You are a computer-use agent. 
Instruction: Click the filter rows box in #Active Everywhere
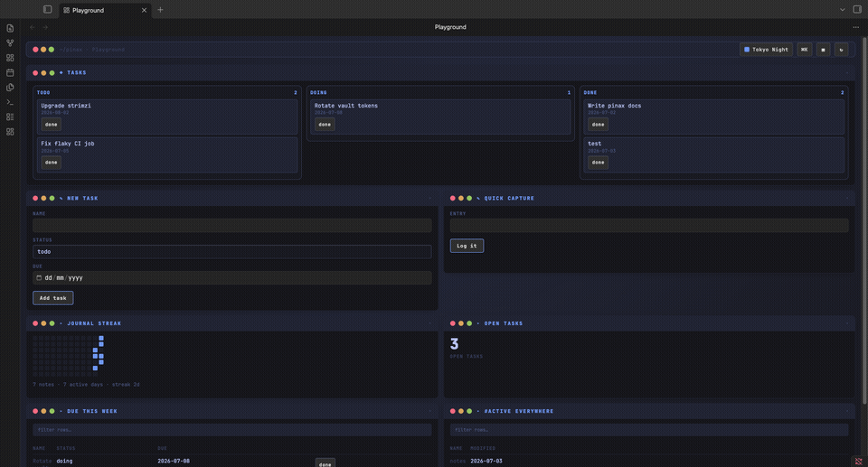[x=649, y=430]
